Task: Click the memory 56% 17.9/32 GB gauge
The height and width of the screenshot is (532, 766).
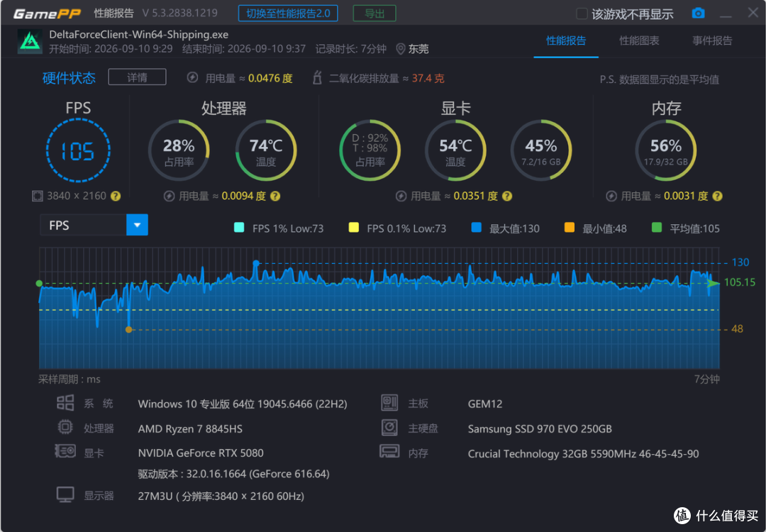Action: [x=666, y=150]
